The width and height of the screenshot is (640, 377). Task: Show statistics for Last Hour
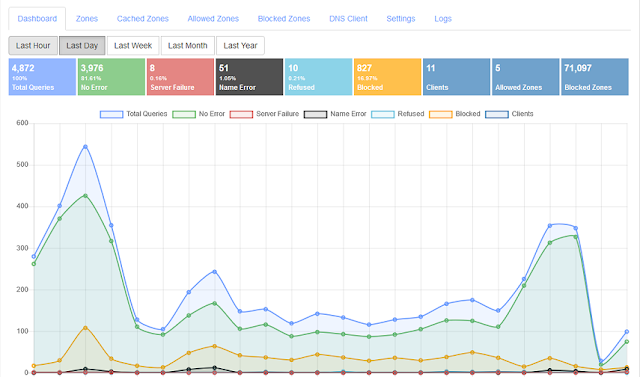pyautogui.click(x=33, y=46)
